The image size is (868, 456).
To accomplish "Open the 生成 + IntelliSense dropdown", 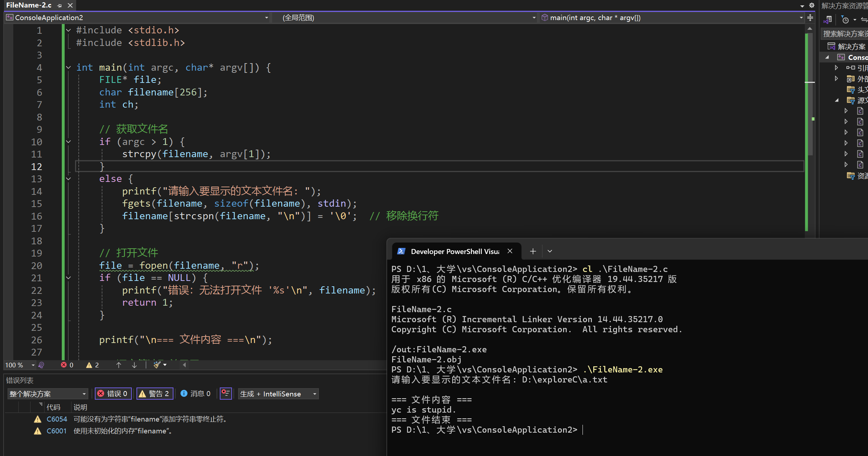I will point(278,394).
